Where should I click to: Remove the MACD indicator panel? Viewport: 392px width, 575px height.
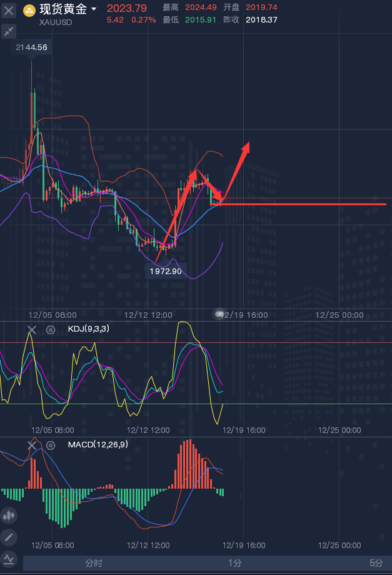coord(32,445)
